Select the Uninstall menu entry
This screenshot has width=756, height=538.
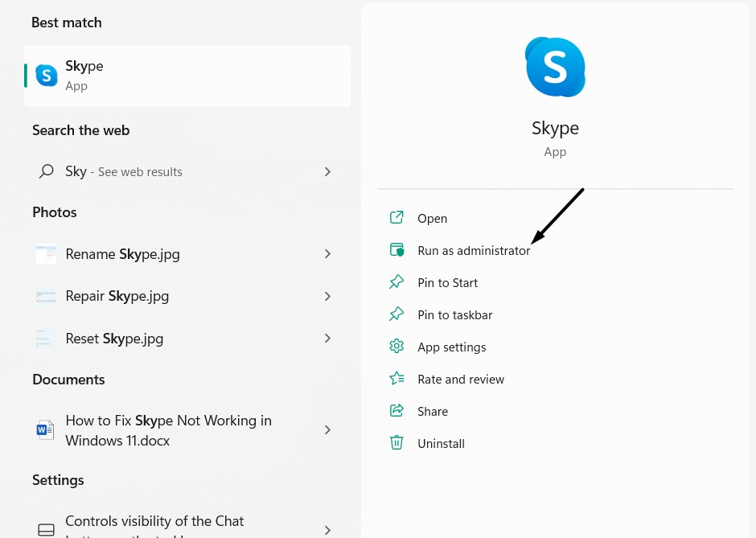click(x=441, y=444)
